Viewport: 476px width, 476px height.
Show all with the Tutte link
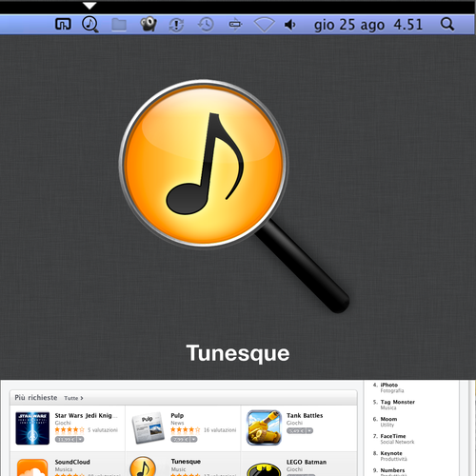click(x=73, y=398)
